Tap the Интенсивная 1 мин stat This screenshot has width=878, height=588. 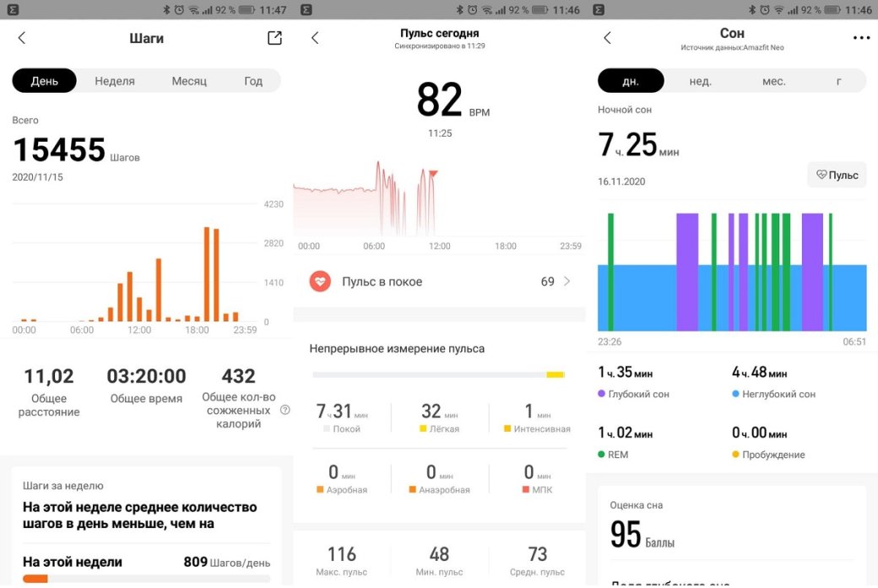(x=537, y=418)
